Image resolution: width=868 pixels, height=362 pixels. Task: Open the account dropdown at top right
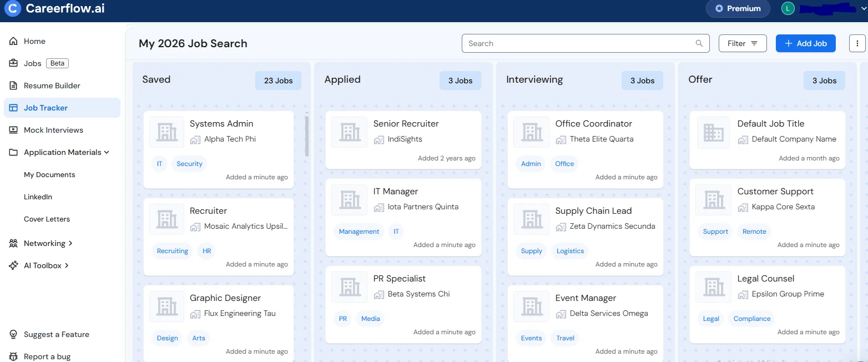pyautogui.click(x=862, y=9)
